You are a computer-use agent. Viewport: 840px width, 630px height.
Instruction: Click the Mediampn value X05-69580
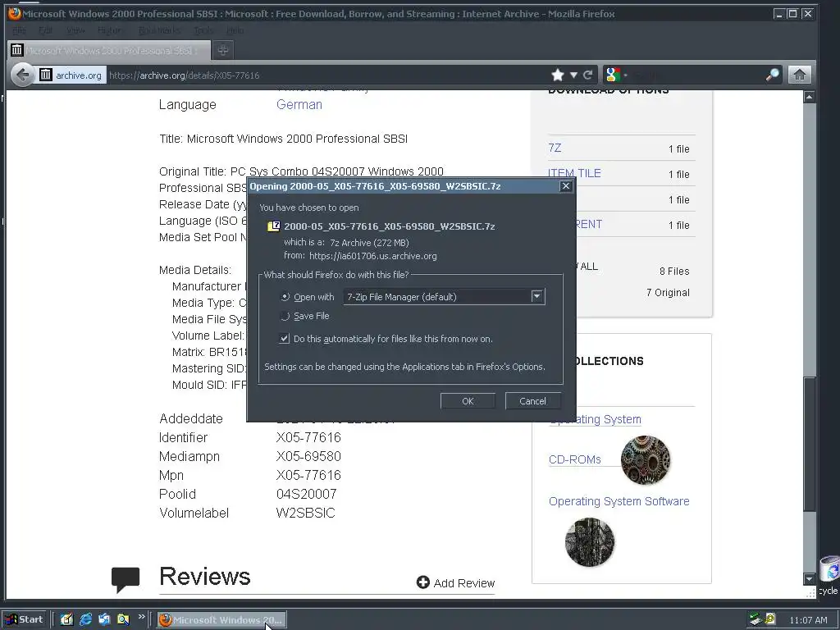(x=308, y=456)
